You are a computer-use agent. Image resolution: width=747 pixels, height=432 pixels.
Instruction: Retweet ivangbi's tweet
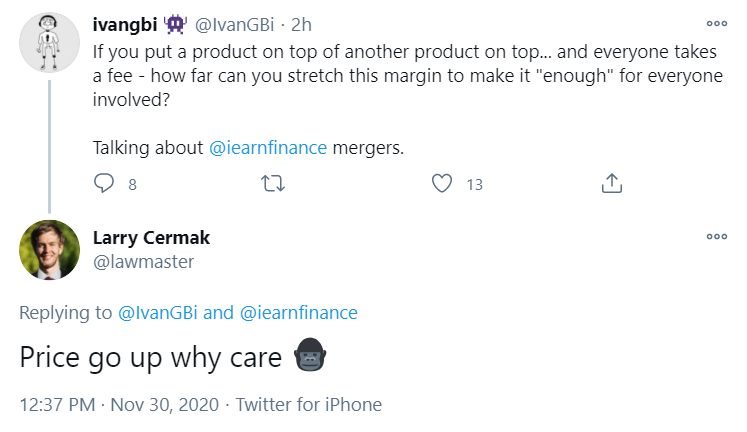point(272,183)
